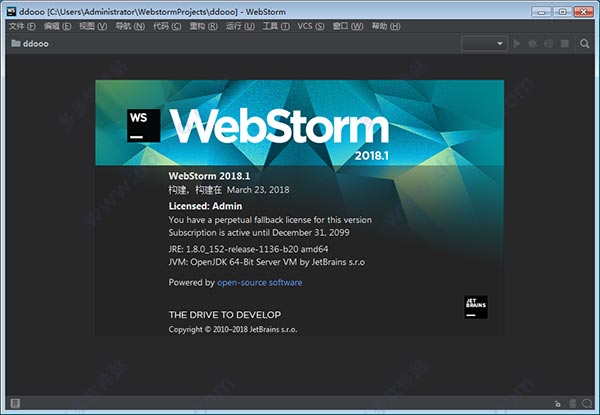
Task: Click the open-source software link
Action: (x=259, y=283)
